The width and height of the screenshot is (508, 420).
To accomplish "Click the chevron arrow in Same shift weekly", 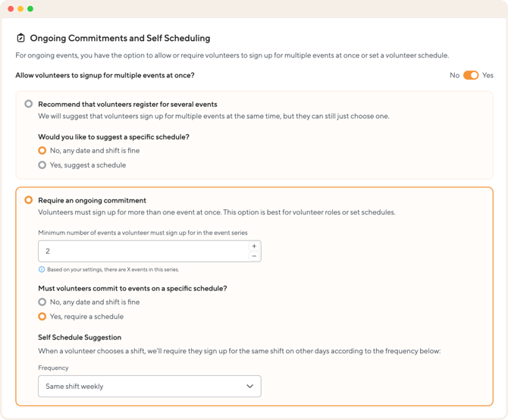I will point(249,386).
